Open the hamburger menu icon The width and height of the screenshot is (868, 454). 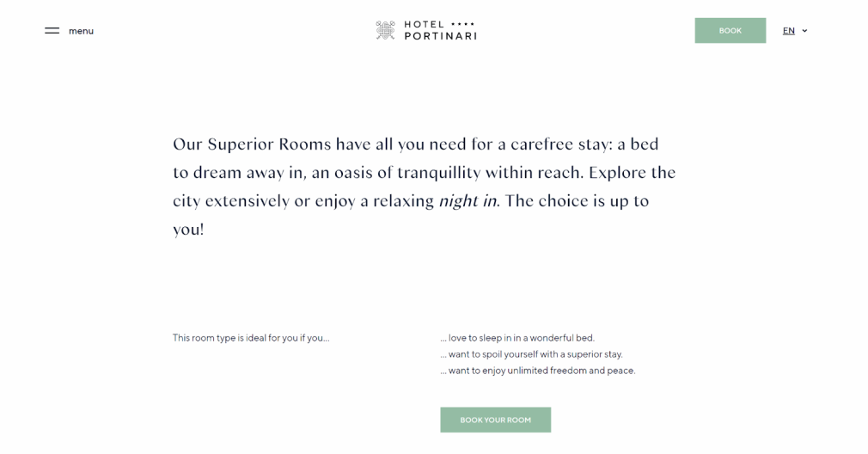(x=52, y=31)
